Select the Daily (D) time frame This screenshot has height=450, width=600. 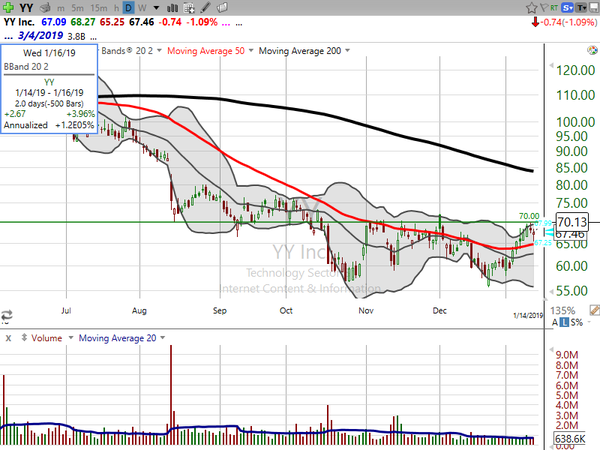tap(129, 8)
